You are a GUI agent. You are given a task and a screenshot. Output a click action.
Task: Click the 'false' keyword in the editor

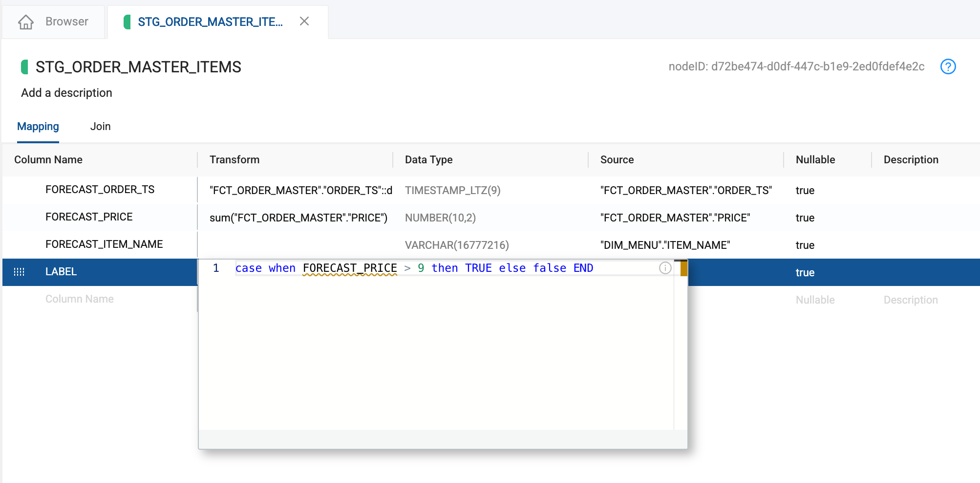(x=550, y=268)
